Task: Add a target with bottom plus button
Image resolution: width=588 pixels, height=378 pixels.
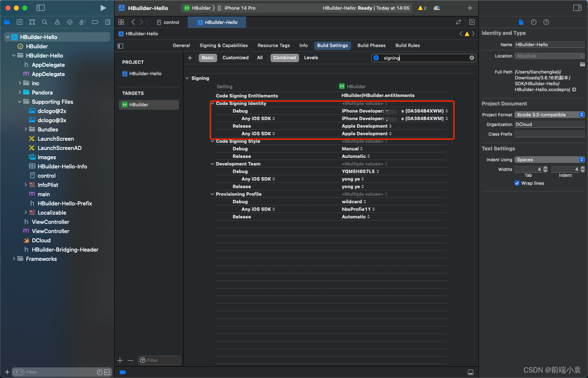Action: [120, 360]
